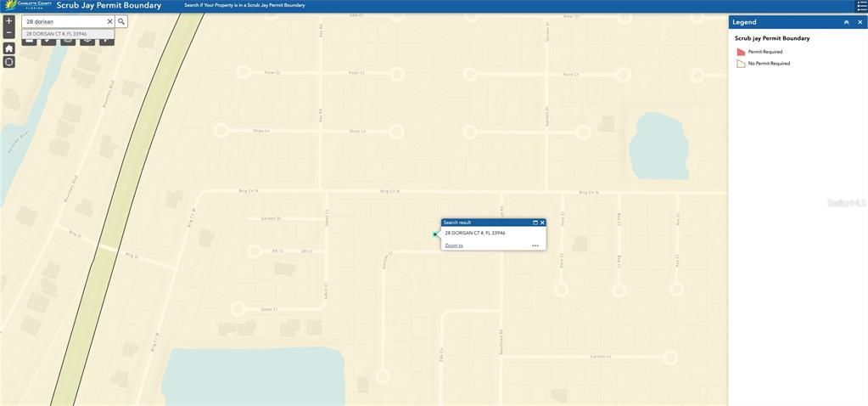Clear the search text with X icon
The image size is (868, 406).
(x=109, y=21)
